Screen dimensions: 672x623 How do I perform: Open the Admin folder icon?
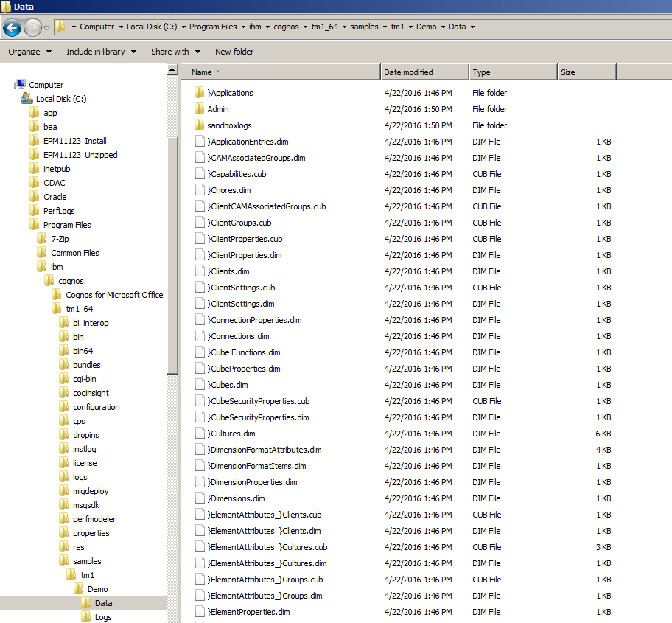[x=200, y=108]
